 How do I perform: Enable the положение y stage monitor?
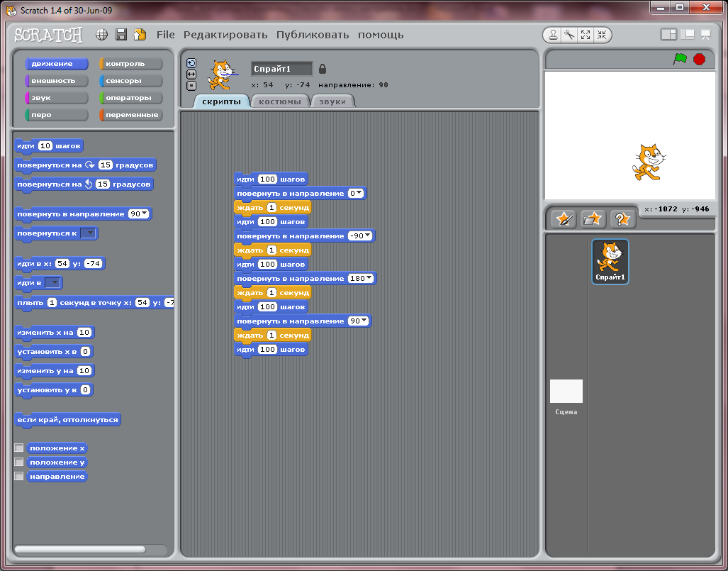pos(19,462)
